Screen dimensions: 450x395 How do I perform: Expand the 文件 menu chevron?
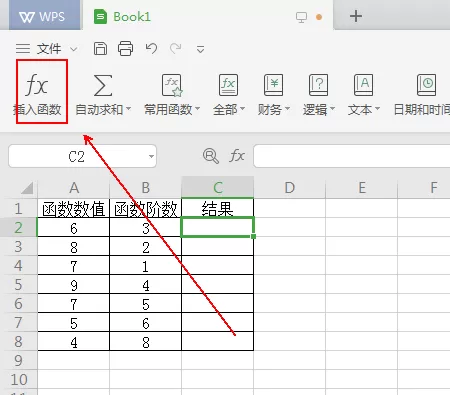tap(74, 49)
